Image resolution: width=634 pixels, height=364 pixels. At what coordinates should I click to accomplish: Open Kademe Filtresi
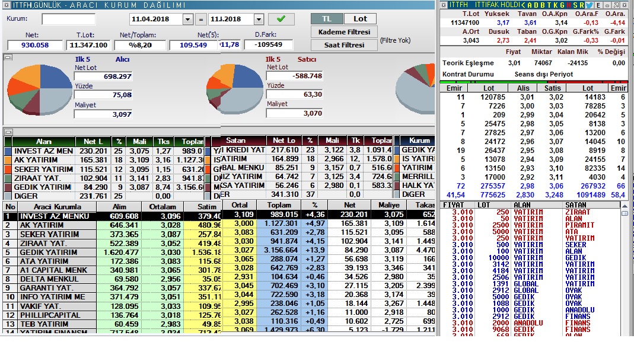(344, 32)
